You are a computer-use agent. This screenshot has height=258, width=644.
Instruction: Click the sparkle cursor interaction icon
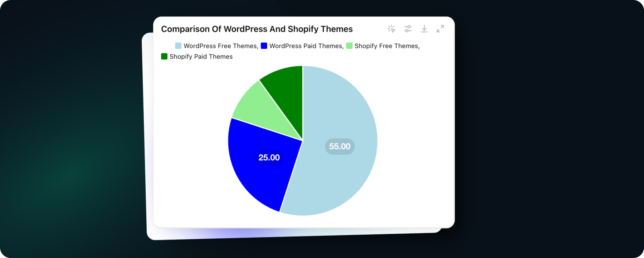(x=391, y=29)
